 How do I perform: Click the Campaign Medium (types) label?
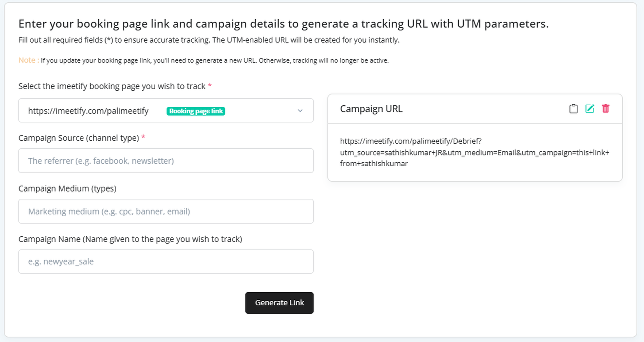67,188
